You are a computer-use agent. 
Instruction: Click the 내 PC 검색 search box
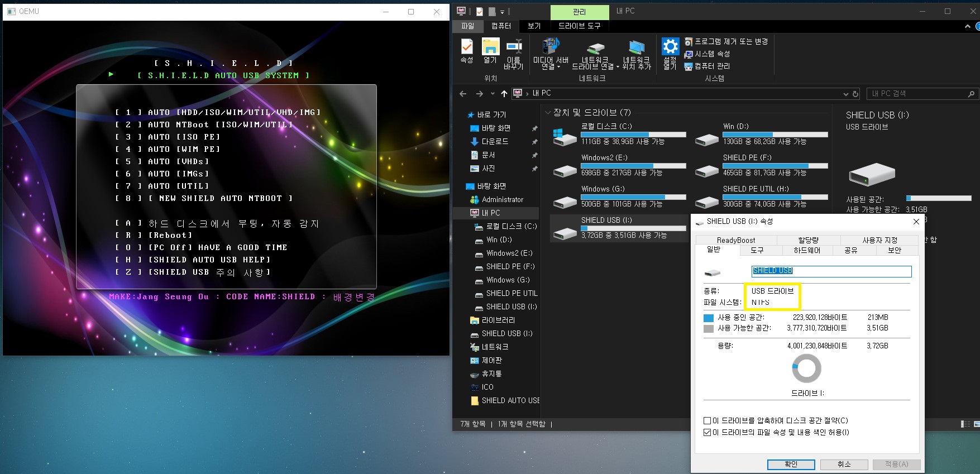(x=922, y=94)
